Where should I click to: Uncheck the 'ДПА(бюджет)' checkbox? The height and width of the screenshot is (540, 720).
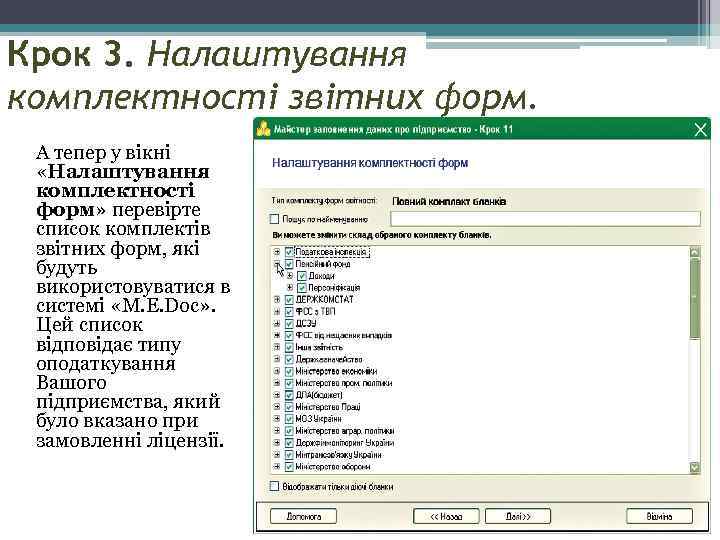click(x=289, y=395)
